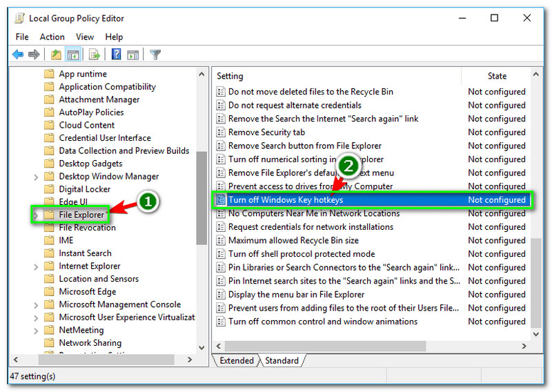This screenshot has width=552, height=392.
Task: Open the View menu
Action: pyautogui.click(x=85, y=37)
